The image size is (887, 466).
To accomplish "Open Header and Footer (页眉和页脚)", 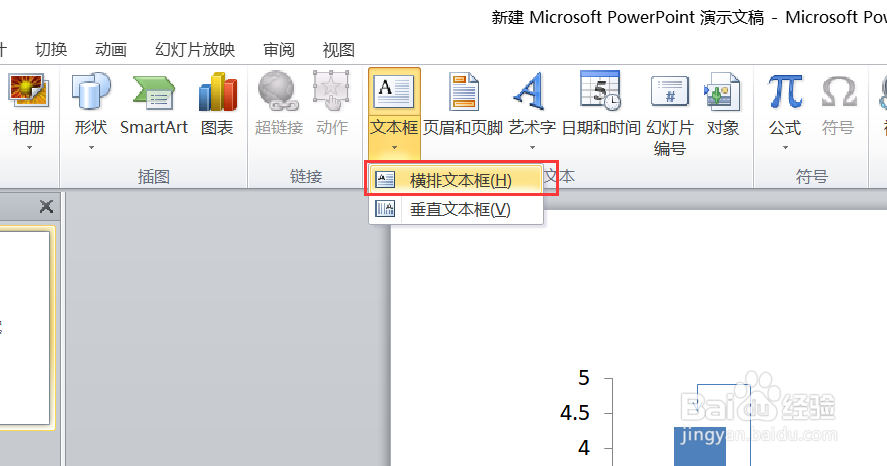I will [x=463, y=105].
